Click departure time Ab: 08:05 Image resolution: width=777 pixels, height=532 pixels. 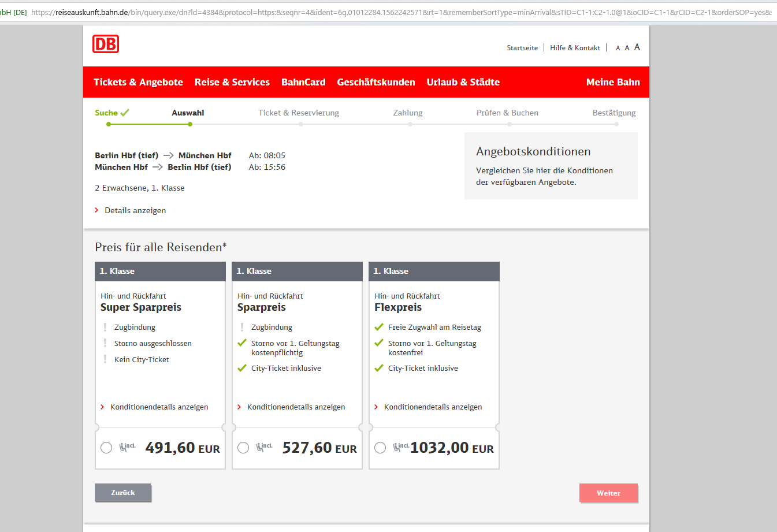tap(267, 155)
